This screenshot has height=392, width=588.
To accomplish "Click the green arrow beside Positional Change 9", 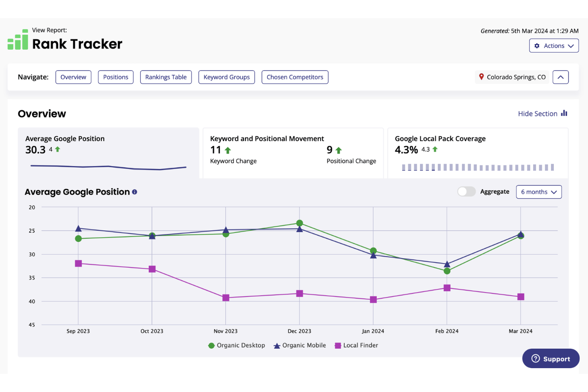I will (x=338, y=150).
